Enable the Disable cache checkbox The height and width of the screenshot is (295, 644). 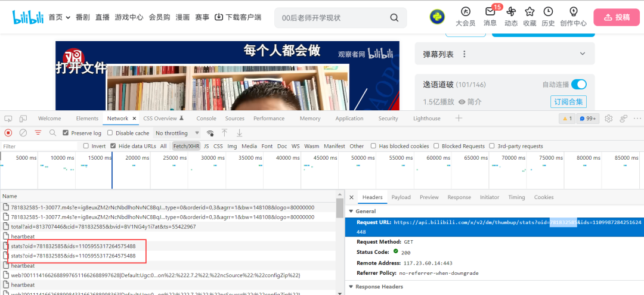click(x=110, y=133)
